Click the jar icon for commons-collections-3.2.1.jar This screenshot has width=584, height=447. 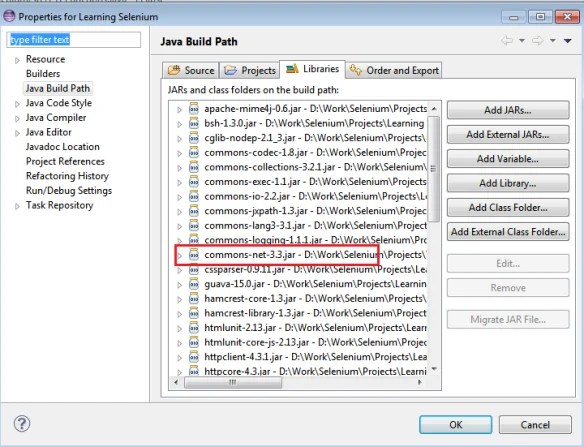[x=194, y=167]
